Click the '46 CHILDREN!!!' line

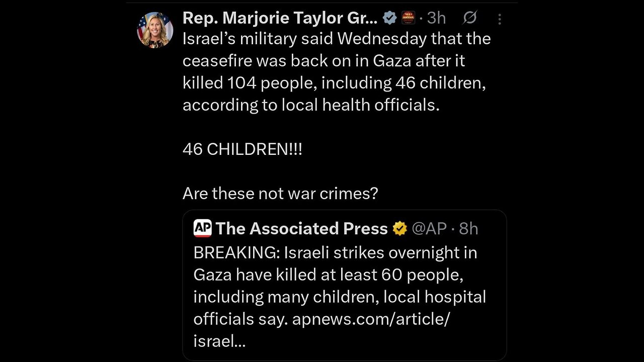(243, 149)
